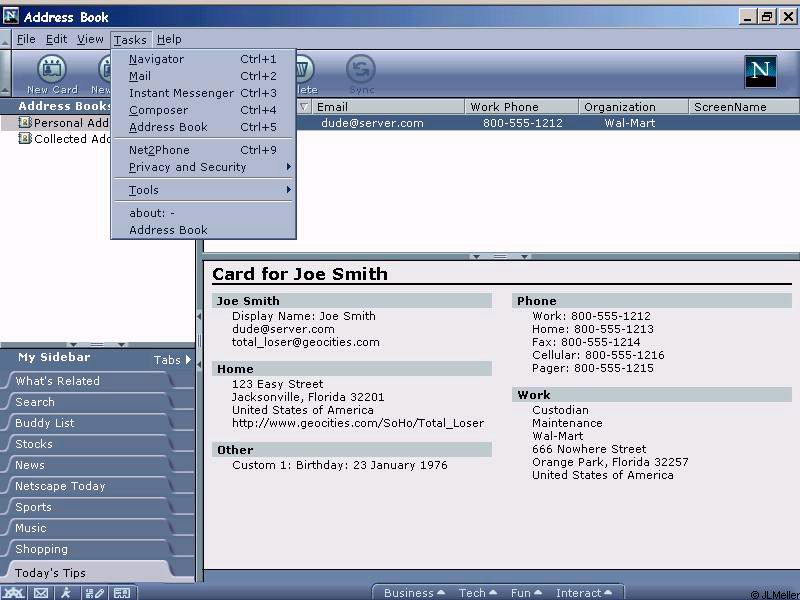Select Composer in the Tasks menu

click(203, 110)
